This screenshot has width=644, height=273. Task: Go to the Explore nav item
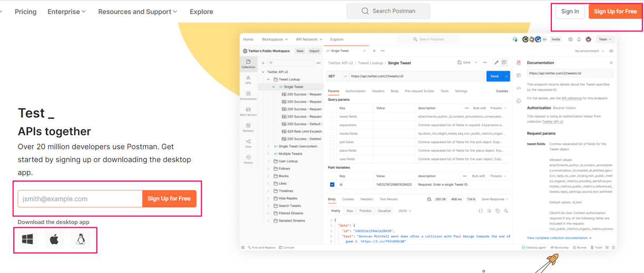[202, 12]
